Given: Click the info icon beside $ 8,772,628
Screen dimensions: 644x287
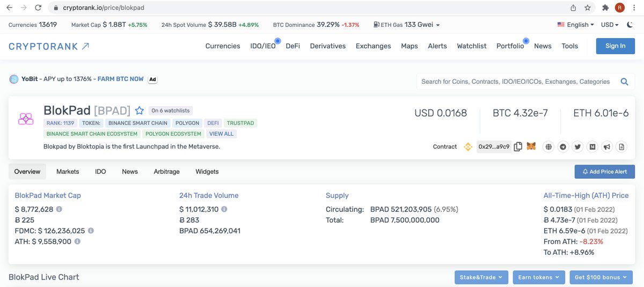Looking at the screenshot, I should click(x=59, y=209).
